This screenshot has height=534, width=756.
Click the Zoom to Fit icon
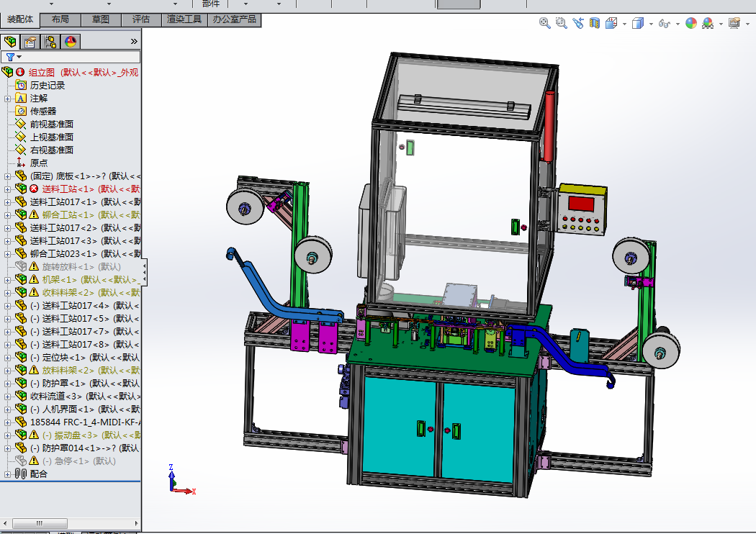[x=545, y=23]
